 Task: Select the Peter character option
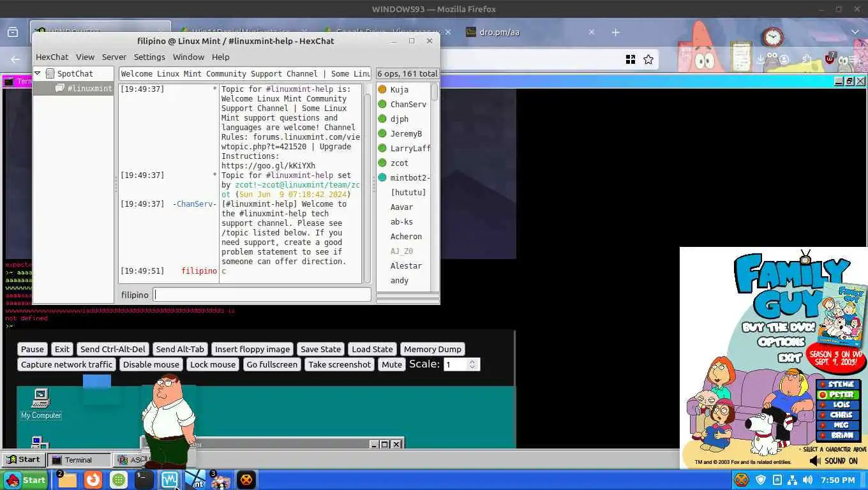pos(839,394)
